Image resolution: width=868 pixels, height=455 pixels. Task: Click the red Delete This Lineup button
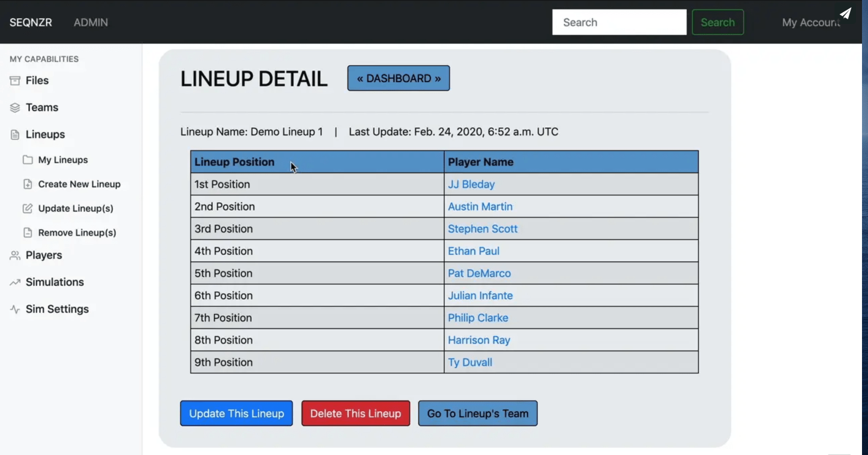click(x=355, y=414)
